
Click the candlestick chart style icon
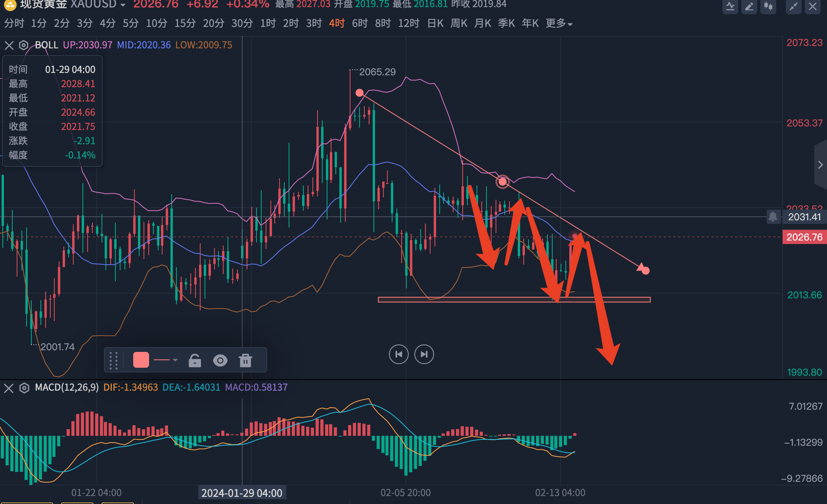click(x=768, y=6)
